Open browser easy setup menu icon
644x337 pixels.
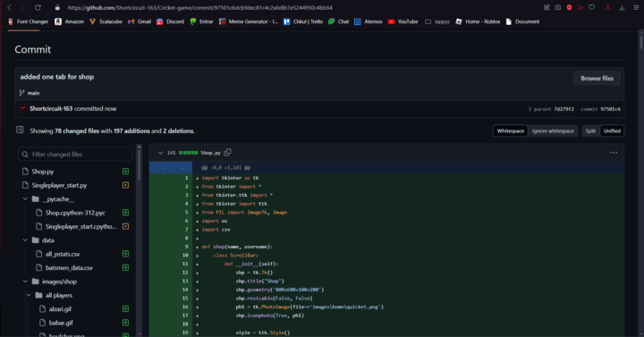[636, 7]
